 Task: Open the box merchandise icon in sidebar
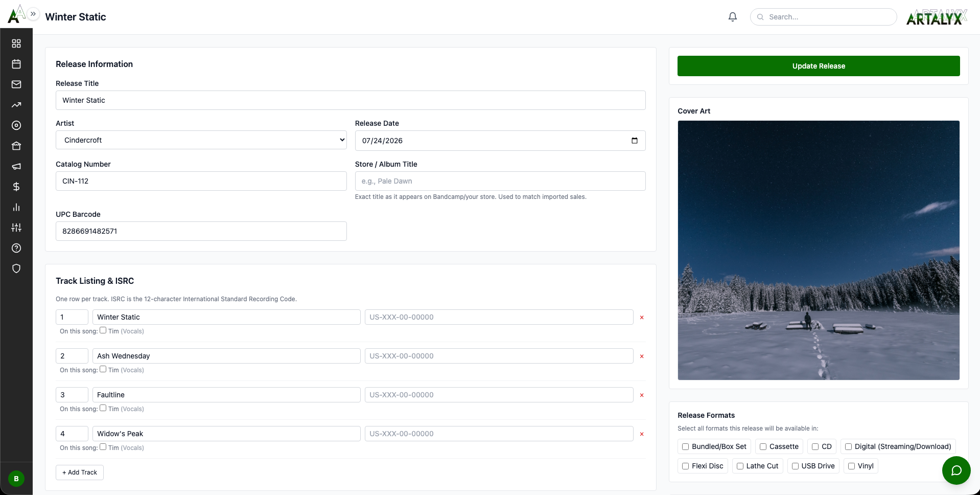point(16,146)
